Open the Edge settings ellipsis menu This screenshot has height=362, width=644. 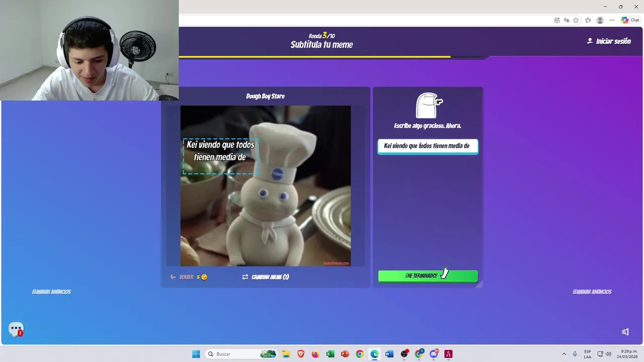[612, 20]
